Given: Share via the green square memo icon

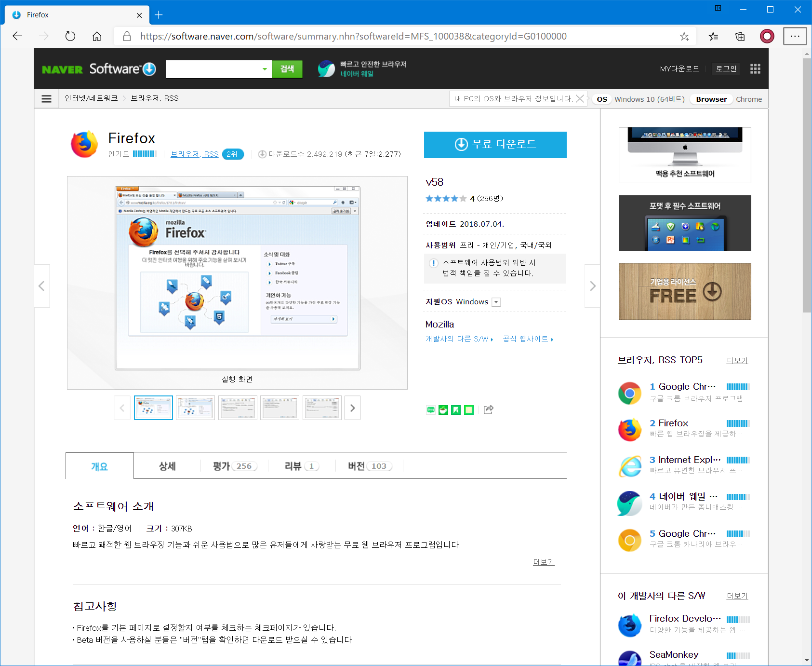Looking at the screenshot, I should 469,410.
